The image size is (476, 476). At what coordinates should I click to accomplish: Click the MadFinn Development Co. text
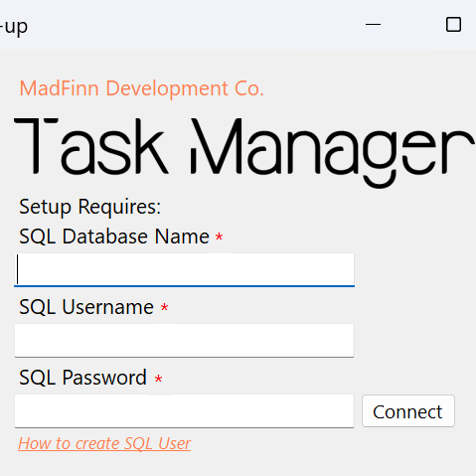(x=141, y=88)
